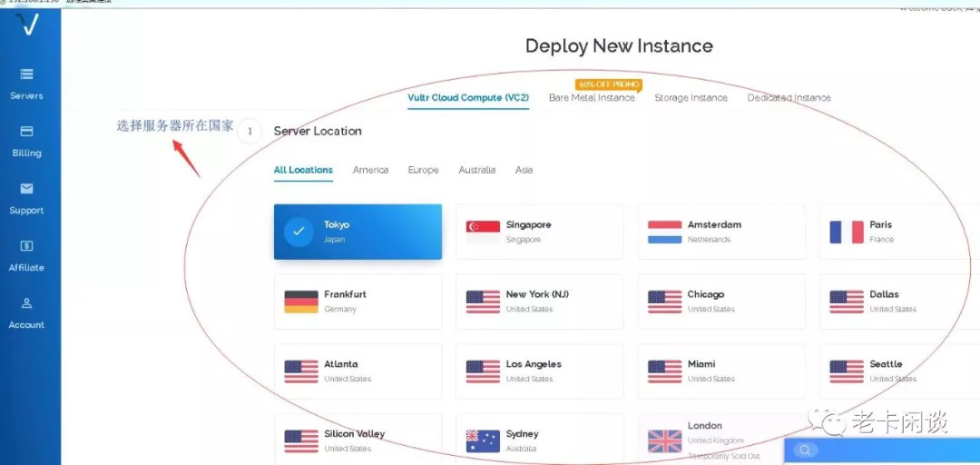Viewport: 980px width, 465px height.
Task: Click the US flag beside Atlanta
Action: [x=301, y=371]
